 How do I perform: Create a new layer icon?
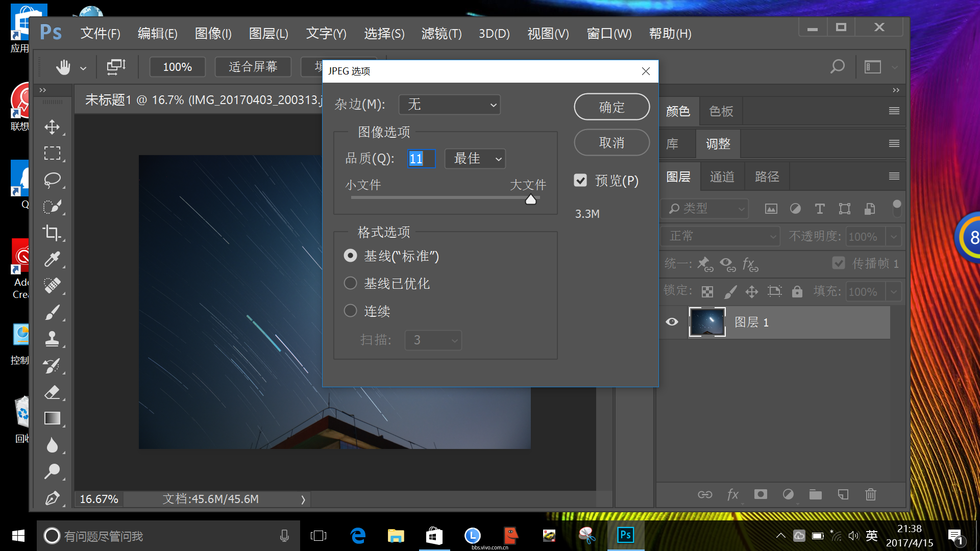[843, 494]
